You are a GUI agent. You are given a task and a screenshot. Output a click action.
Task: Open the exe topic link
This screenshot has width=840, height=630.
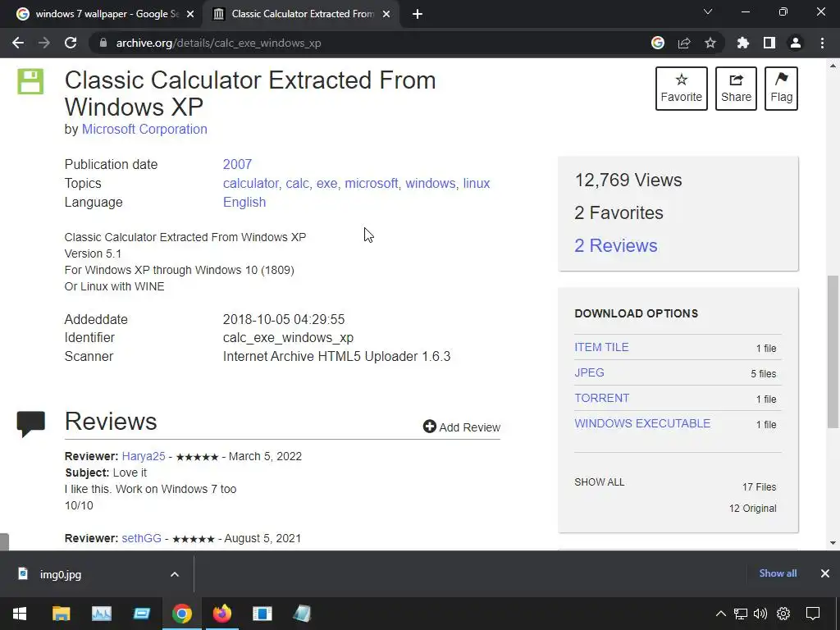tap(326, 183)
